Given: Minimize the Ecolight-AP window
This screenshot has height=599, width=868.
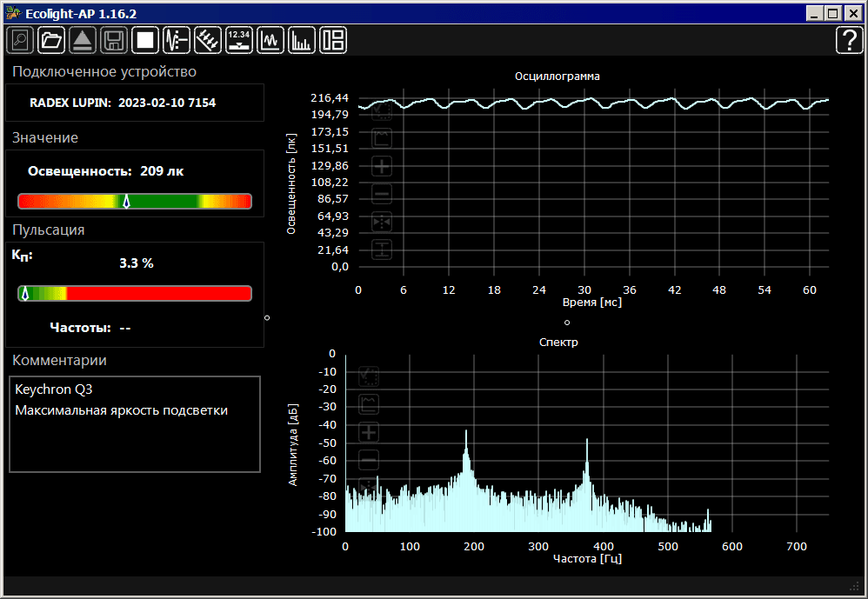Looking at the screenshot, I should [814, 13].
